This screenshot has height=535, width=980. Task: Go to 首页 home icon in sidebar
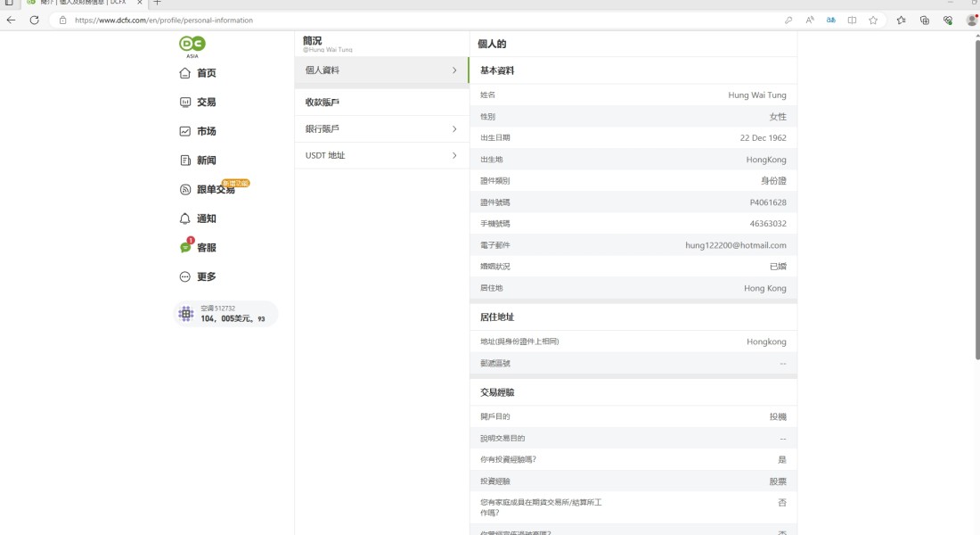point(185,73)
